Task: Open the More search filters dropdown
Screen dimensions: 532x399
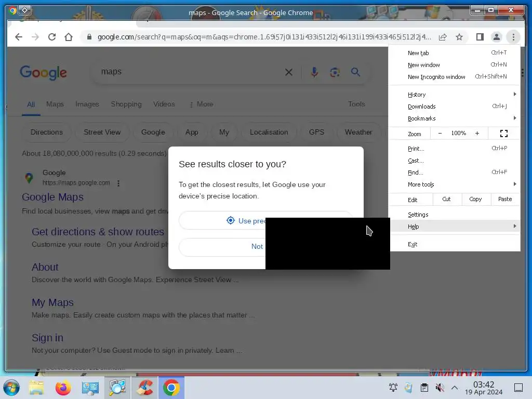Action: tap(202, 104)
